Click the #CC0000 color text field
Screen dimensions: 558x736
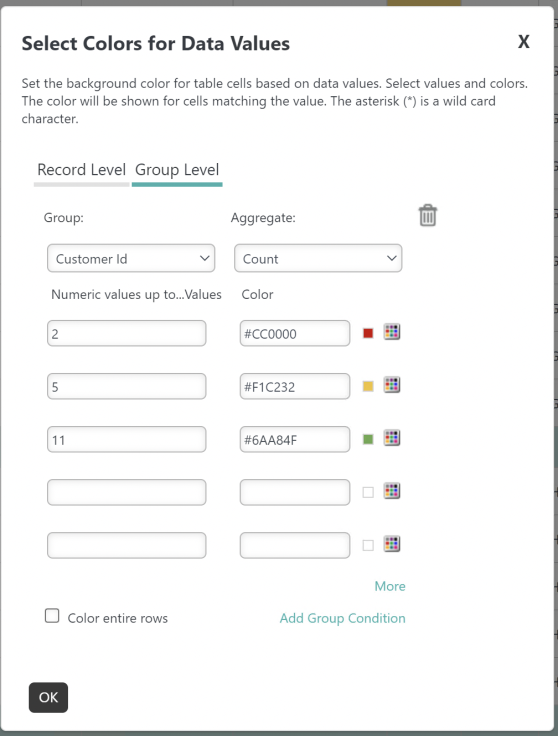coord(295,333)
